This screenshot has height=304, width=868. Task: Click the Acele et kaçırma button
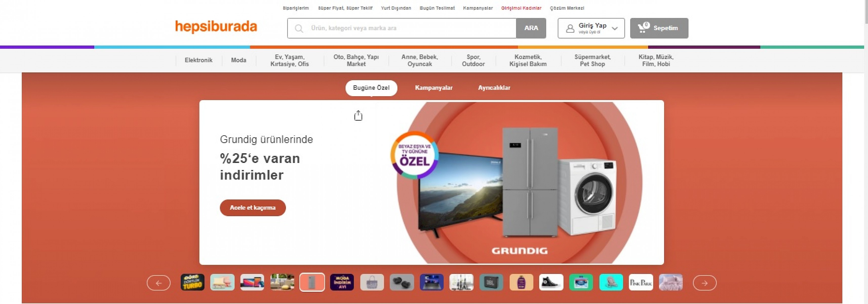[253, 208]
